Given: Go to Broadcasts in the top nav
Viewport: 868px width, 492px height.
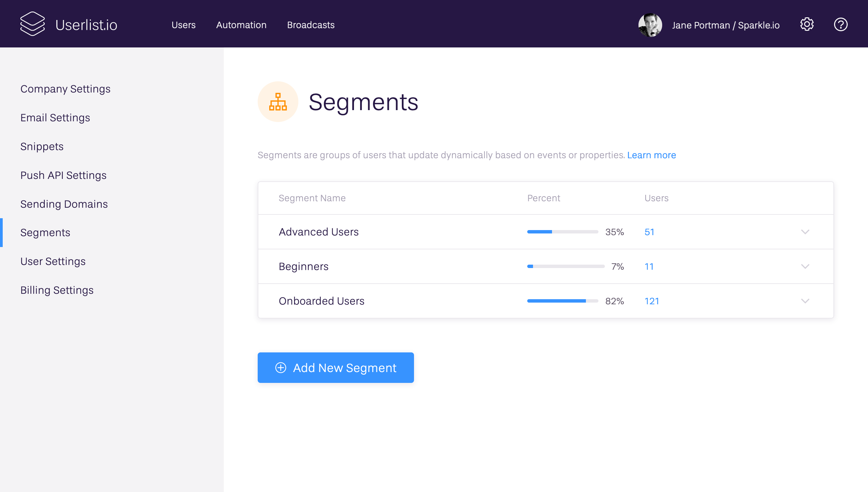Looking at the screenshot, I should pyautogui.click(x=311, y=25).
